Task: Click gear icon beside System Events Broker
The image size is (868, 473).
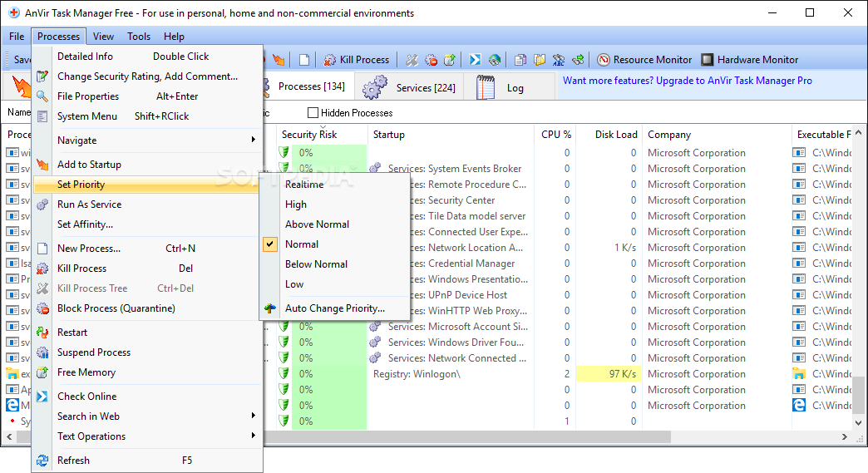Action: (376, 168)
